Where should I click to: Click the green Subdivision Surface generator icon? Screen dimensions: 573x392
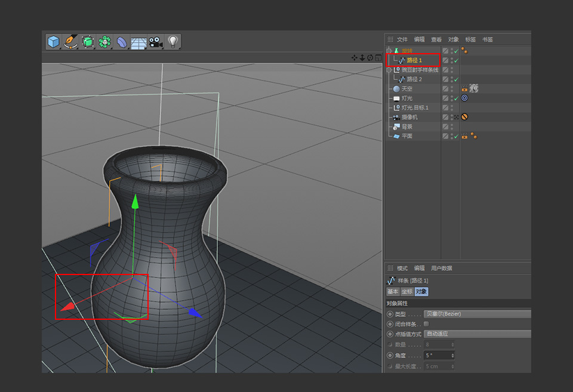click(x=88, y=42)
